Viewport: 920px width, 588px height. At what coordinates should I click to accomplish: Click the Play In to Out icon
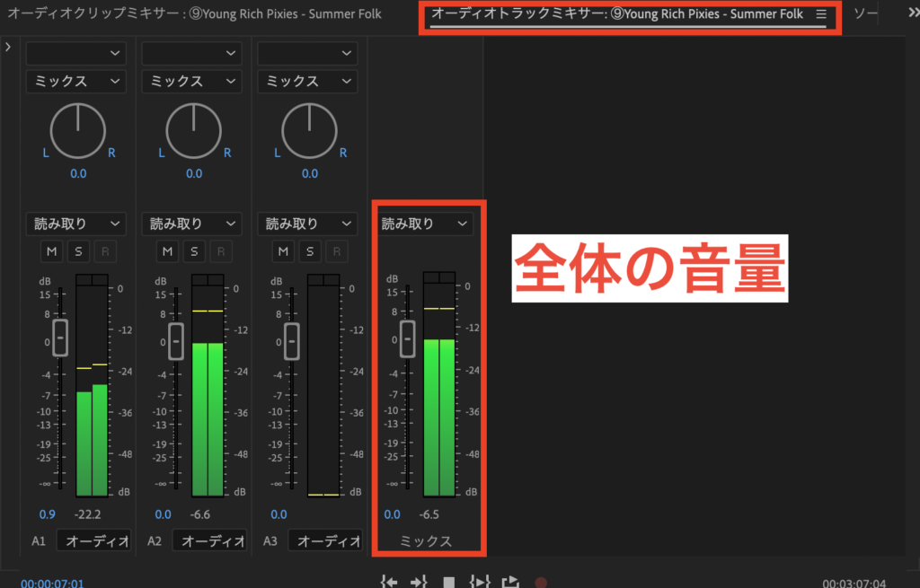pos(479,581)
